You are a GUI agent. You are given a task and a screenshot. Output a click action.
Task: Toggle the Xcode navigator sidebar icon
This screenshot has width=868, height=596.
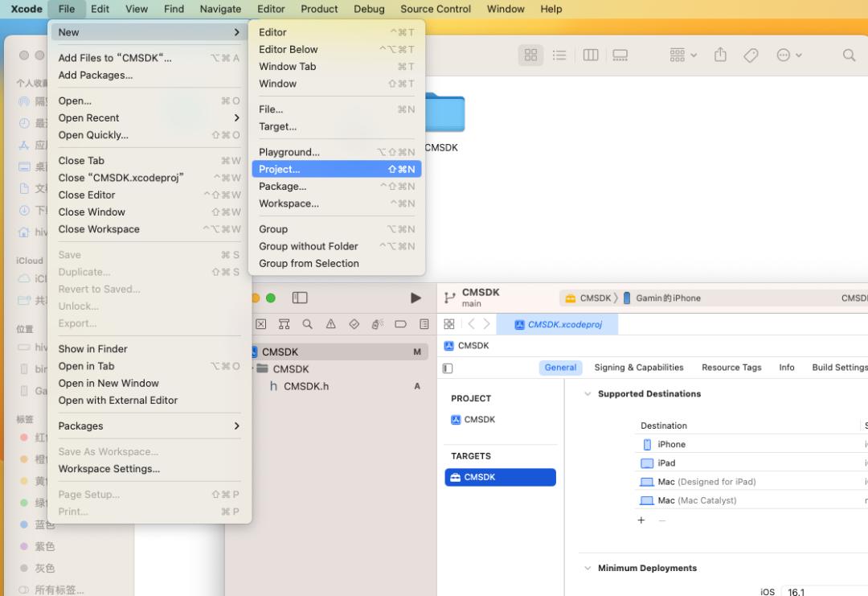(300, 298)
